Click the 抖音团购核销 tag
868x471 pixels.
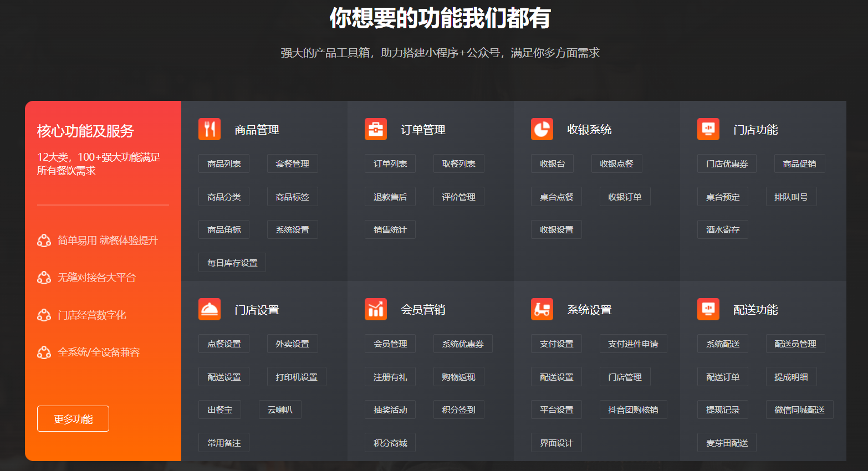[x=633, y=409]
